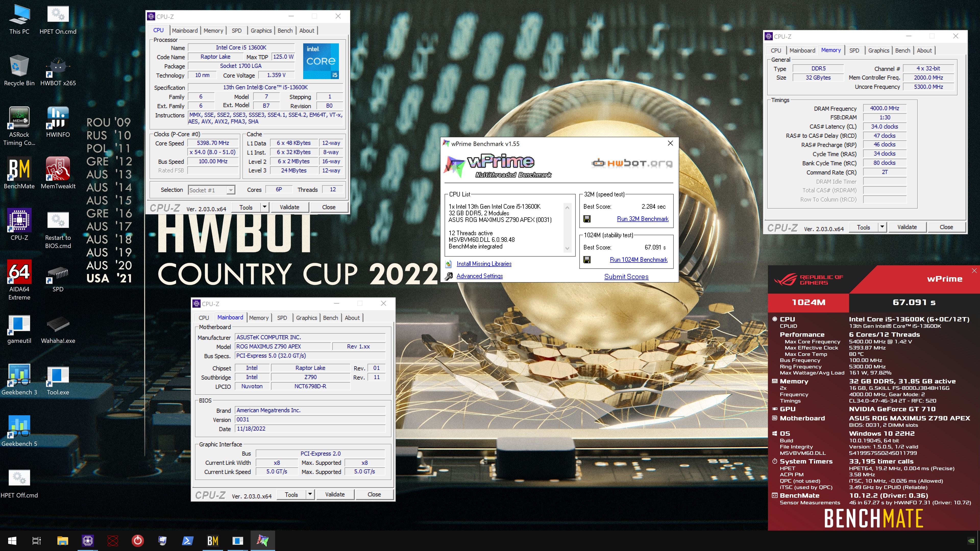Click Tools button in bottom CPU-Z window

(x=291, y=494)
